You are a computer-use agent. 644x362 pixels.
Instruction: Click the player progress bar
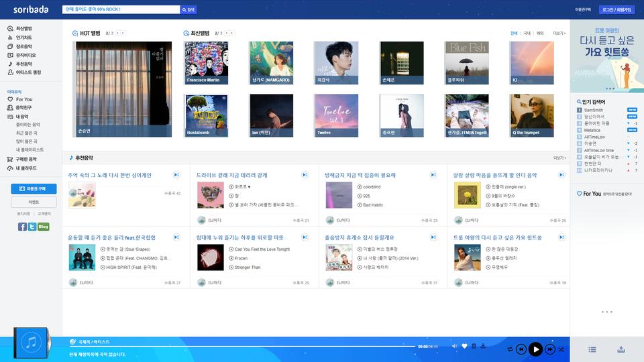[x=242, y=347]
